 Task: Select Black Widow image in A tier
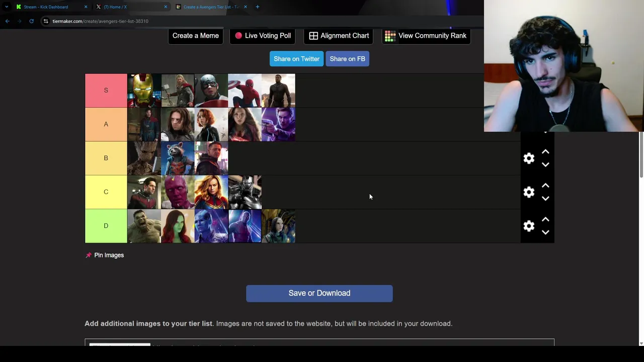pos(211,124)
